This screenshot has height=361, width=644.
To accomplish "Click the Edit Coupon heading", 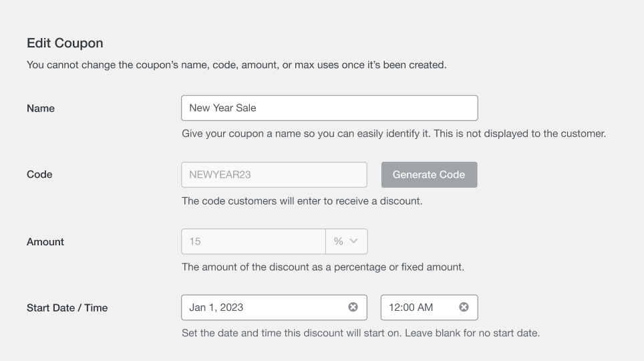I will point(65,43).
